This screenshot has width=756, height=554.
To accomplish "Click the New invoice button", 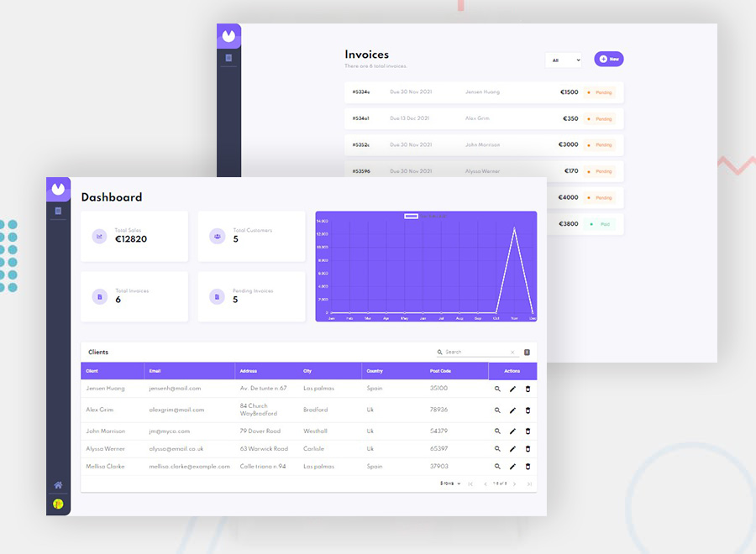I will [x=609, y=59].
